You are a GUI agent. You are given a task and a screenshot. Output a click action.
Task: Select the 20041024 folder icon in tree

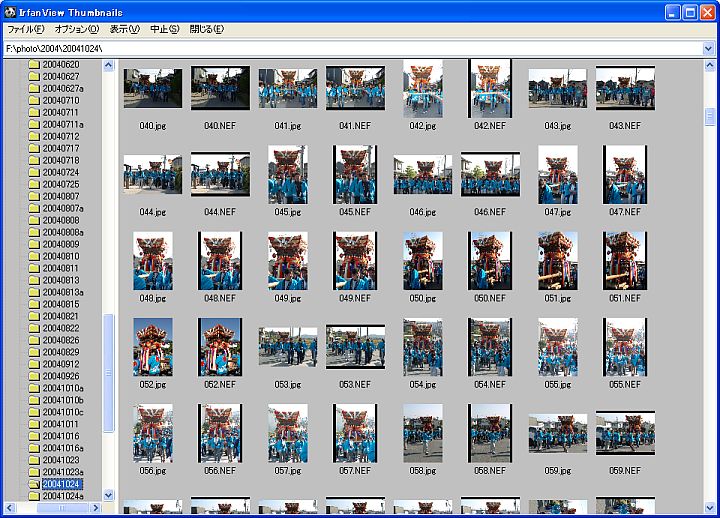coord(34,484)
